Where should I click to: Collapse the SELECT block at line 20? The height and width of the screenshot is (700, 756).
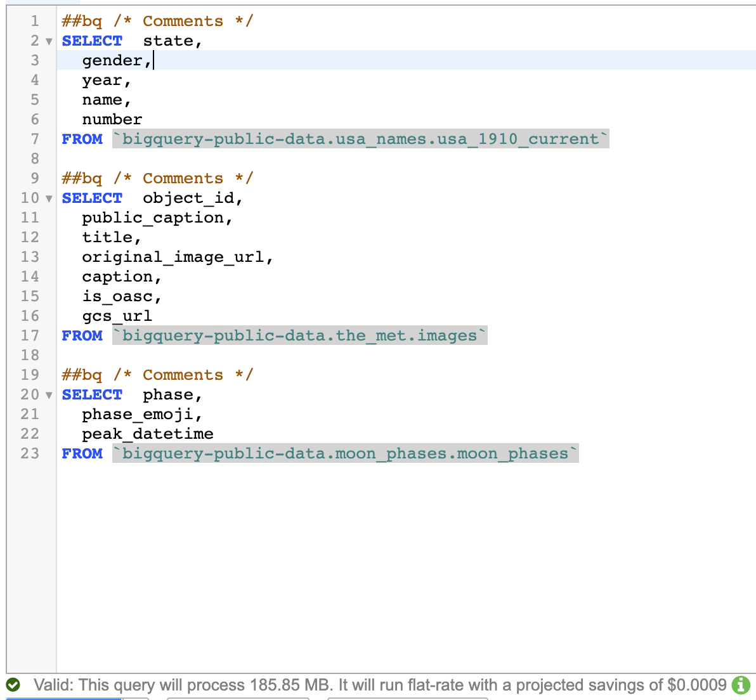pyautogui.click(x=49, y=395)
